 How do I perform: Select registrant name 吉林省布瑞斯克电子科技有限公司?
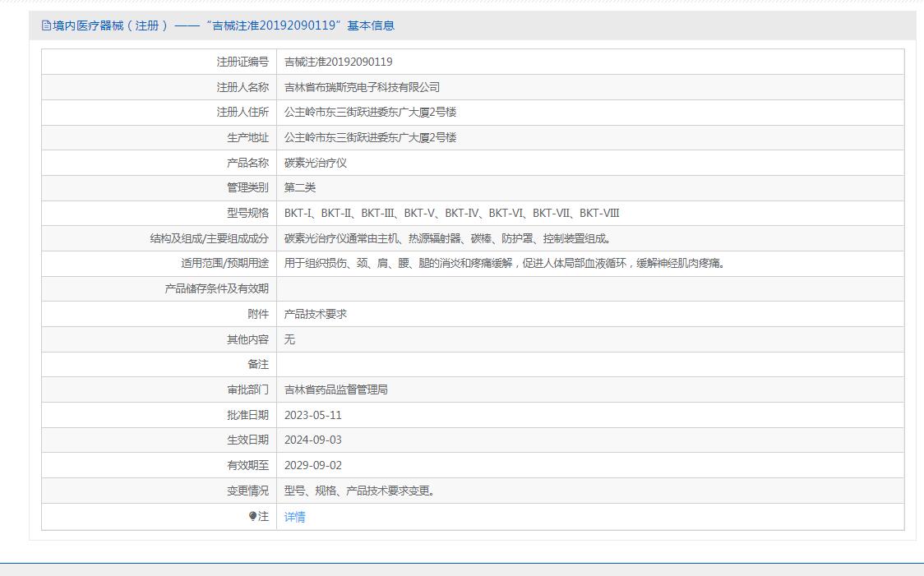(x=362, y=87)
